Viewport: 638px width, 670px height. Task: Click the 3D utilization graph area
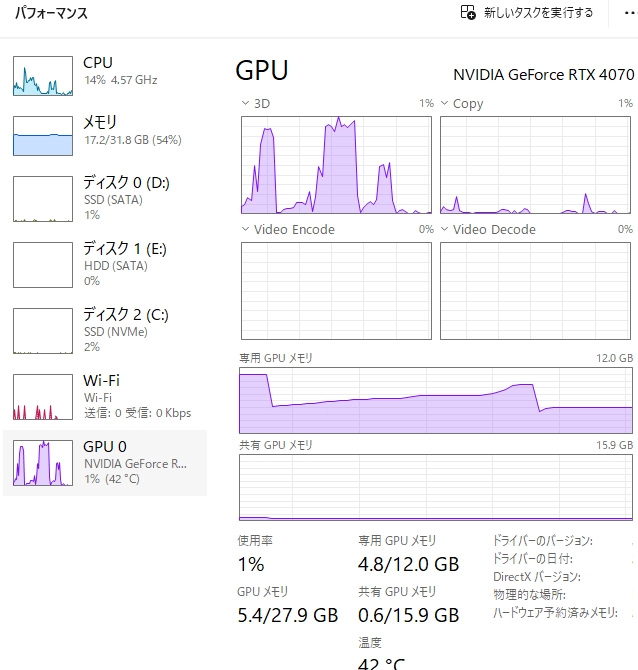[x=336, y=165]
